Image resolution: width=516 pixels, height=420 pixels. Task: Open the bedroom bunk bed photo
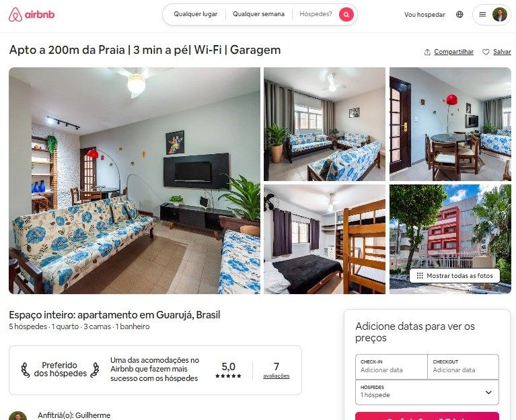(324, 239)
